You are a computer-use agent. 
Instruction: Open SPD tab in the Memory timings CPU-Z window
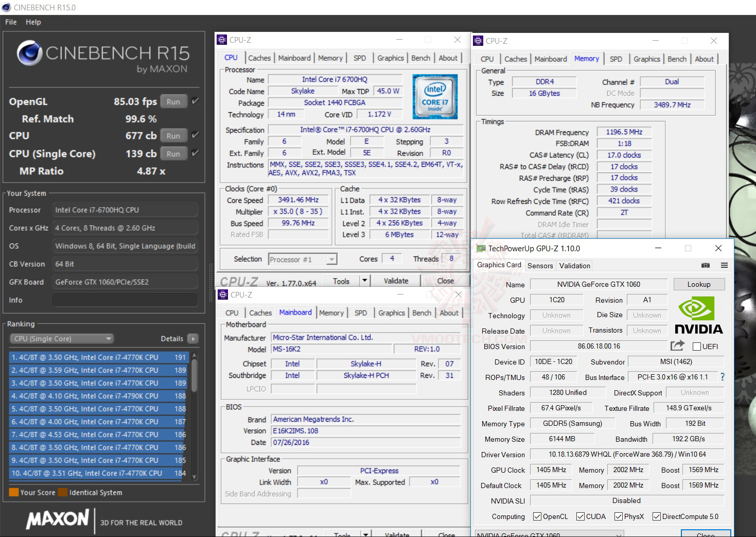616,59
